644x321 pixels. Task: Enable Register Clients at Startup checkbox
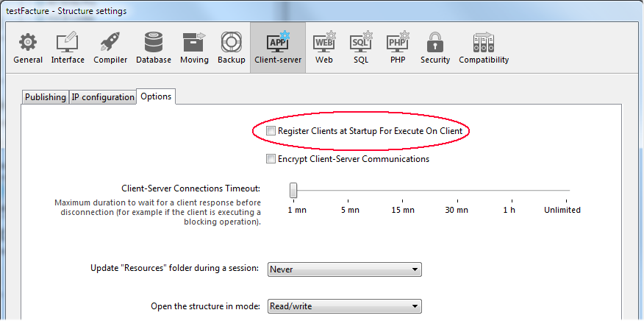(x=271, y=131)
